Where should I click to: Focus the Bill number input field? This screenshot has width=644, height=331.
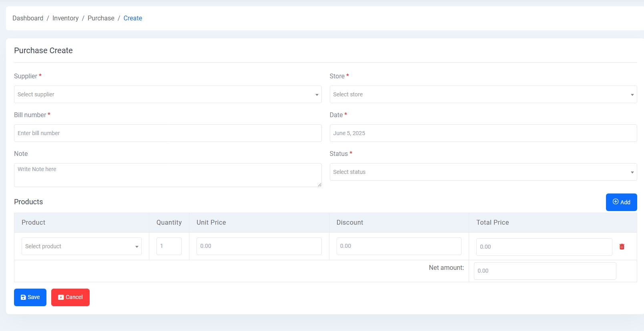[168, 133]
